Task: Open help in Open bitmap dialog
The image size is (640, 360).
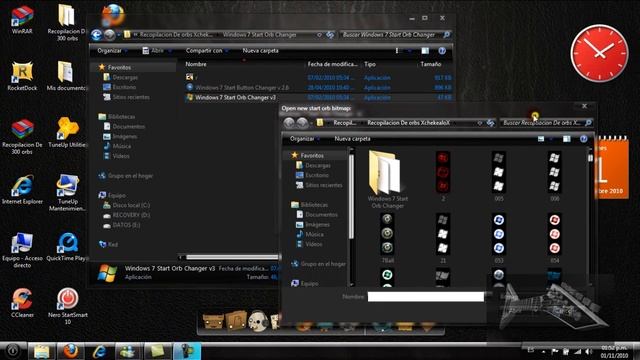Action: pos(584,139)
